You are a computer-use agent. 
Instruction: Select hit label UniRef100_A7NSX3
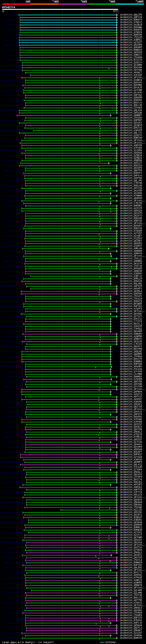coord(131,22)
